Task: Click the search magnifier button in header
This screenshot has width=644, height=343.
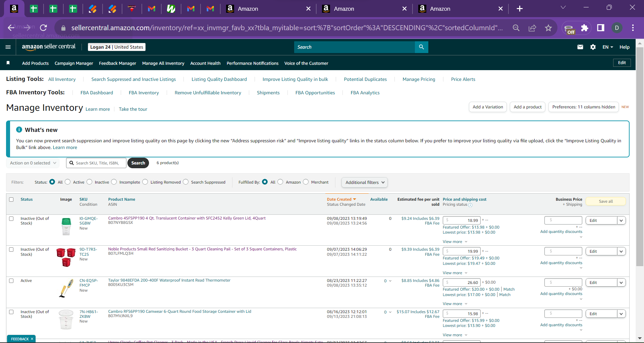Action: point(421,47)
